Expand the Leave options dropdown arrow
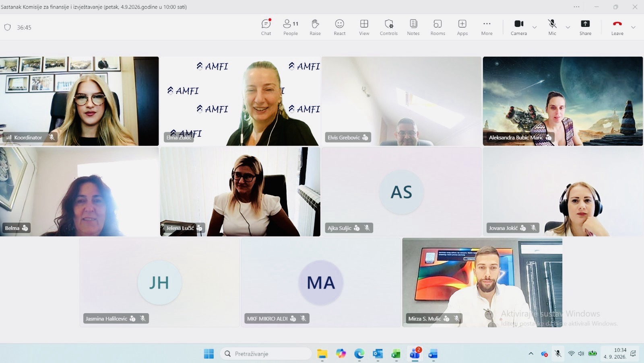 (x=633, y=27)
